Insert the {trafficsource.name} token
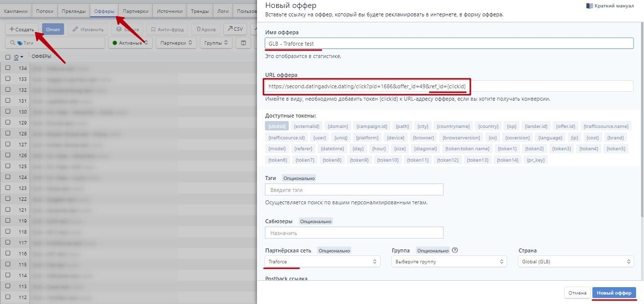The width and height of the screenshot is (644, 304). 606,126
